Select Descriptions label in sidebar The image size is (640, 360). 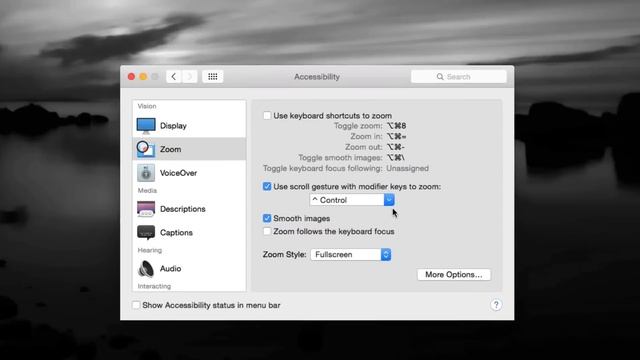pyautogui.click(x=182, y=209)
